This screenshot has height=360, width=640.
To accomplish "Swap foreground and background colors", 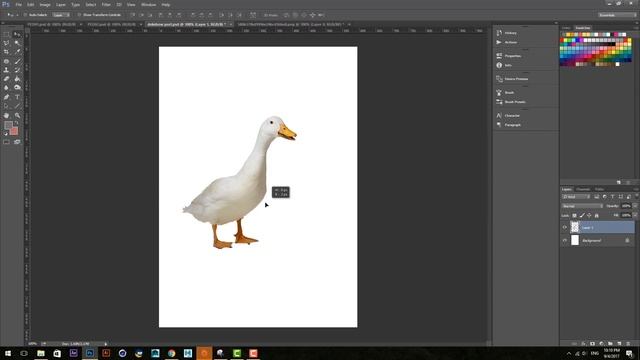I will tap(17, 123).
